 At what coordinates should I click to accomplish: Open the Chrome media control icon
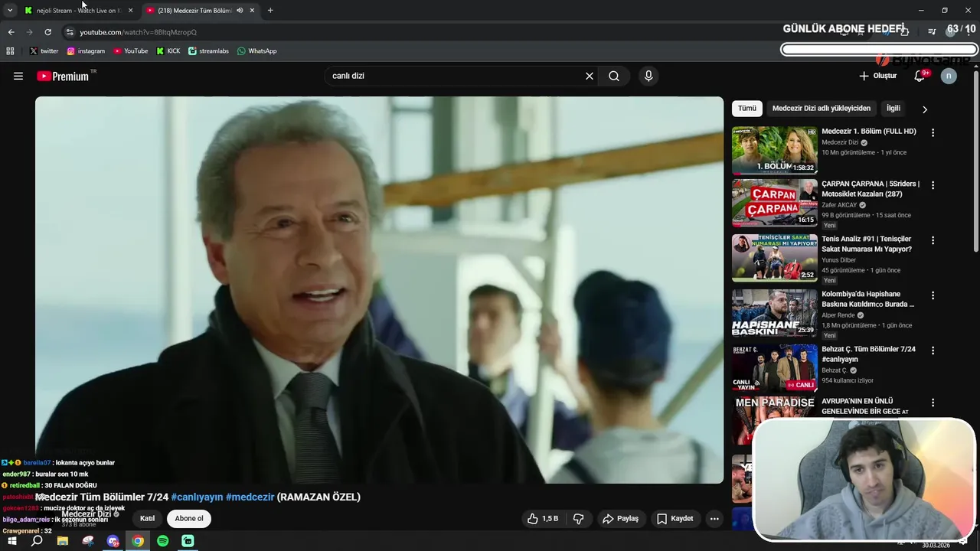932,32
